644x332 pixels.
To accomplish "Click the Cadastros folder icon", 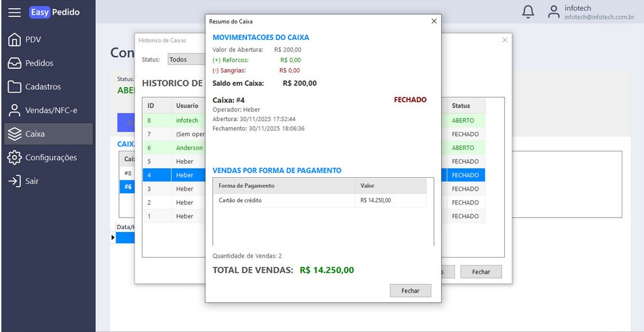I will (14, 87).
